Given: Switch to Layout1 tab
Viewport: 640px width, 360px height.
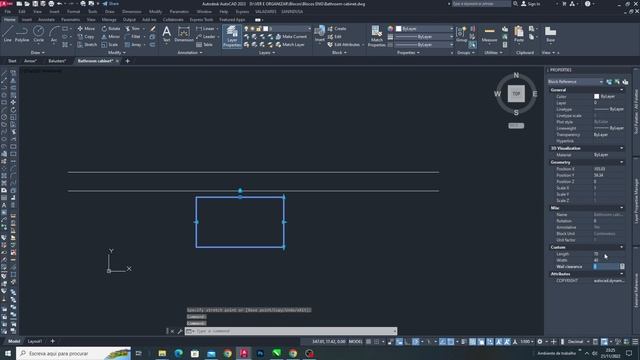Looking at the screenshot, I should tap(34, 341).
